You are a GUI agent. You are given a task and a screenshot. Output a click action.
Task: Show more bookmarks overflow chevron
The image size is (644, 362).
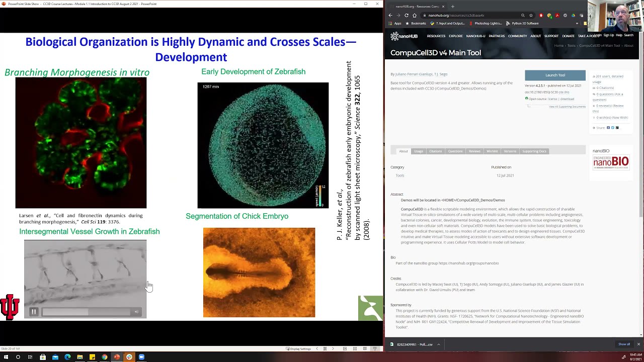pyautogui.click(x=577, y=23)
